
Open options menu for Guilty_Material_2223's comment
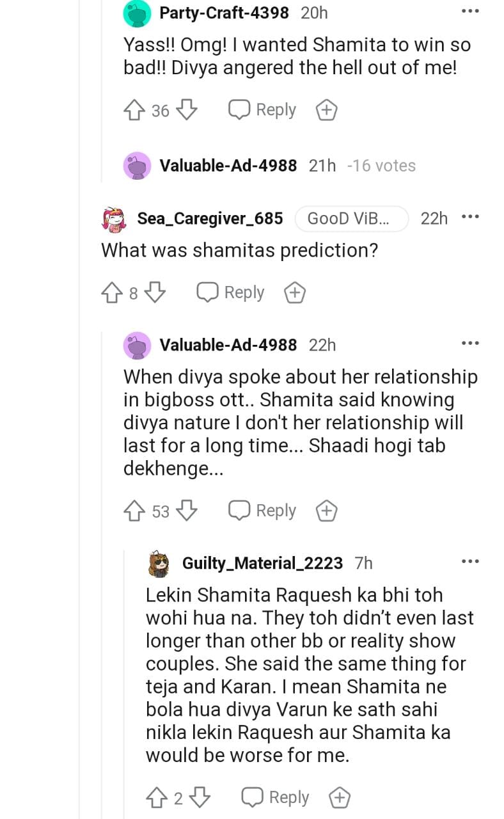pos(470,561)
